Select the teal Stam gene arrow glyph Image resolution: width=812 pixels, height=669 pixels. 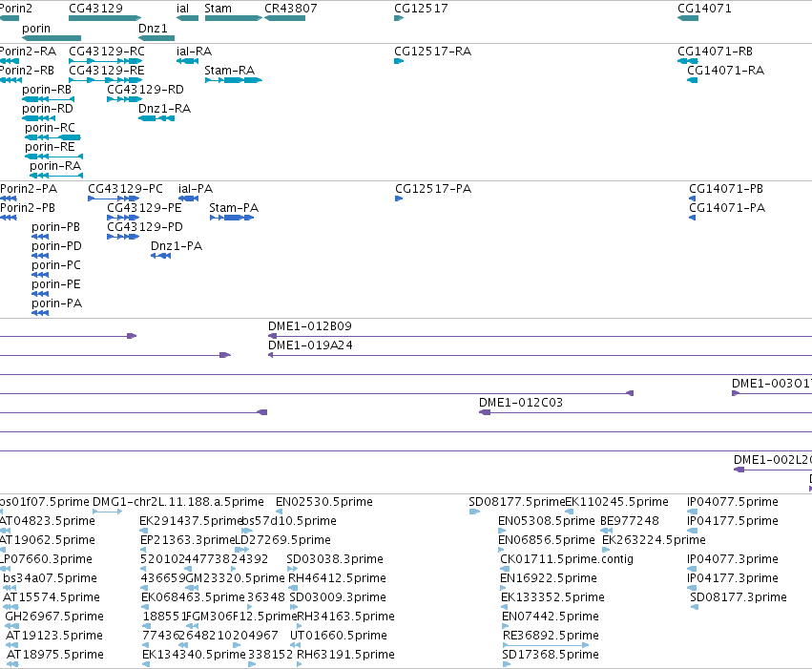(x=234, y=18)
